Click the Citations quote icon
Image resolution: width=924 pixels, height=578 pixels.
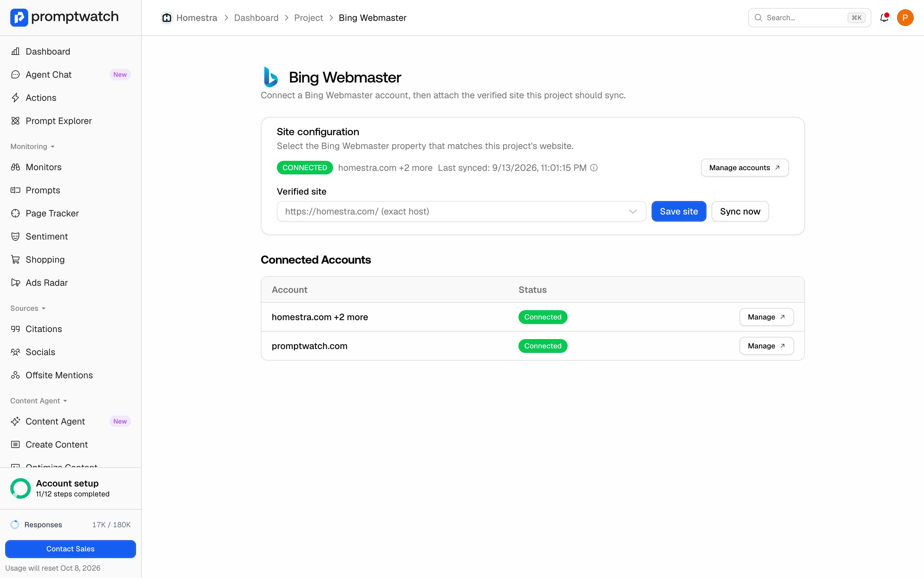(15, 329)
